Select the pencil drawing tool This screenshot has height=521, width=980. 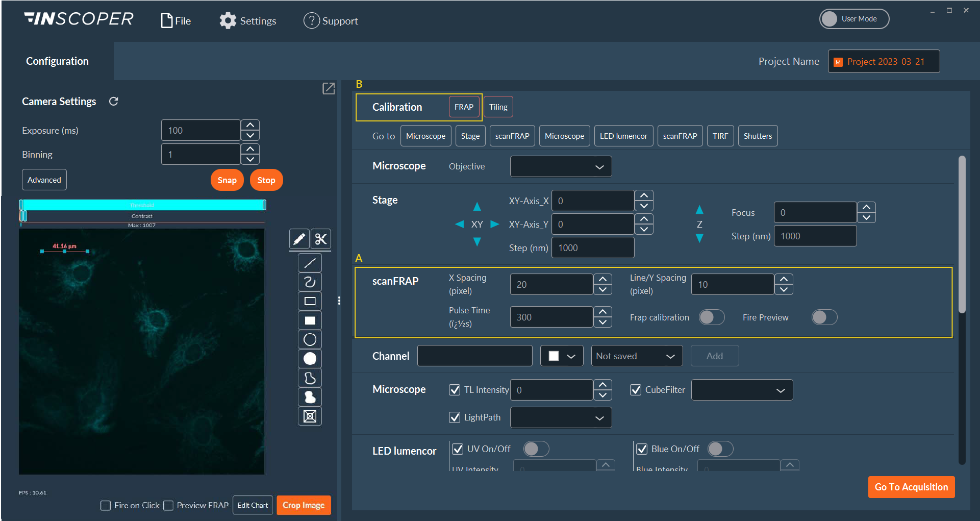(x=299, y=238)
